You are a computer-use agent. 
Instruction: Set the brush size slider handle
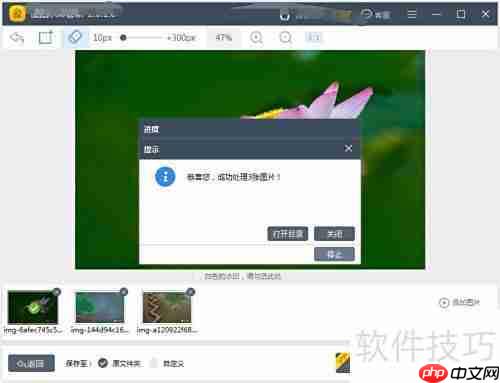tap(123, 38)
